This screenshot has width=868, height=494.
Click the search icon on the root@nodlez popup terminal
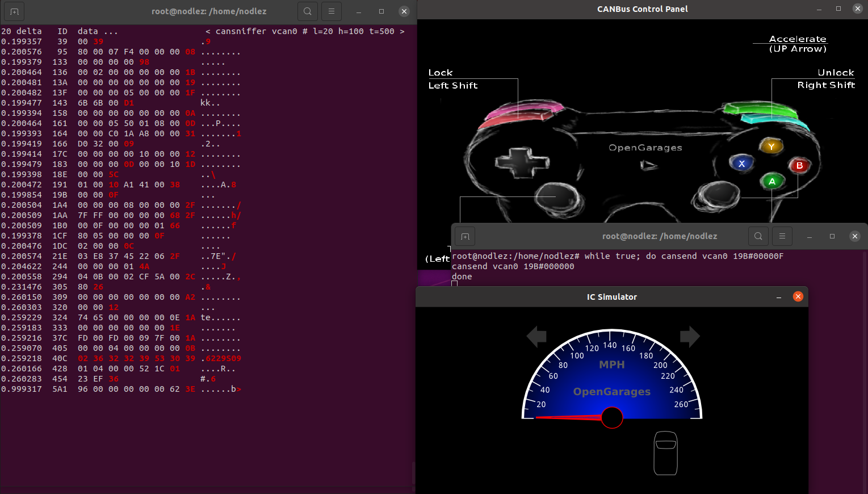(758, 236)
